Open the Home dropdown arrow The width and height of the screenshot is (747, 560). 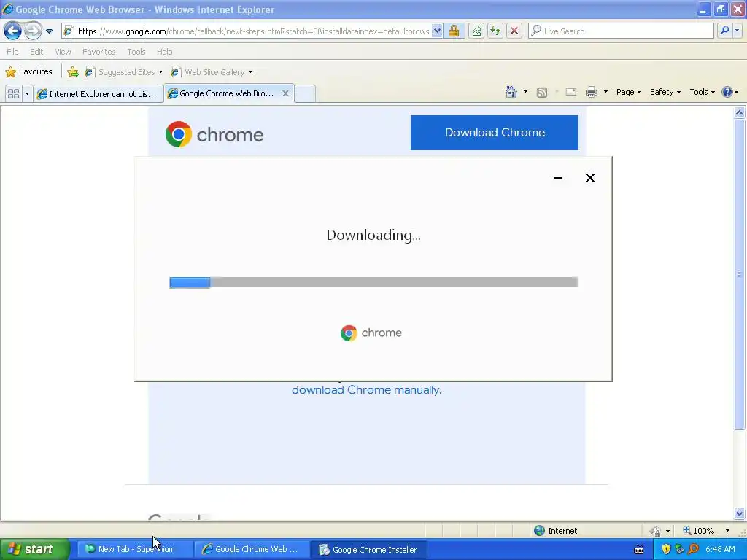coord(525,92)
